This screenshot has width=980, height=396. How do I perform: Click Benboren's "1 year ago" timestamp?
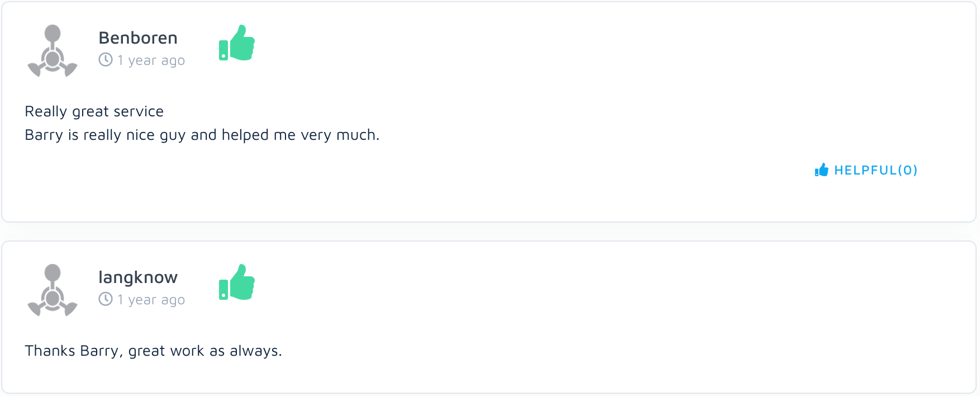click(151, 60)
